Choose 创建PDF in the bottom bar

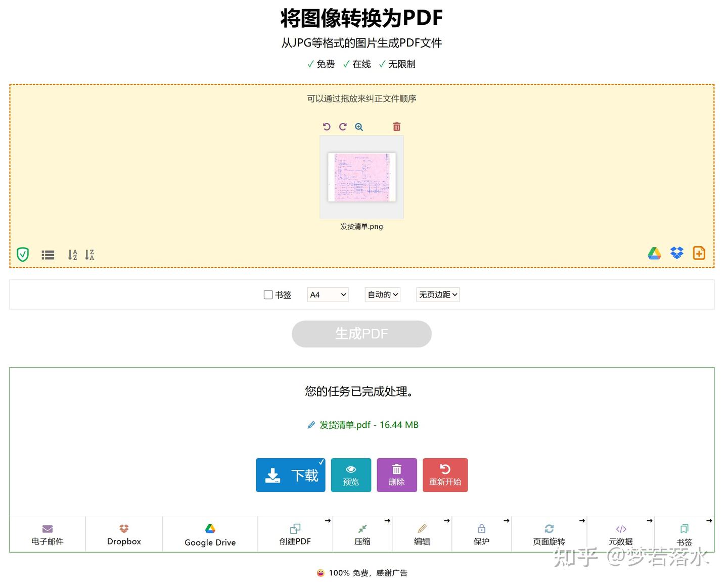[x=295, y=534]
